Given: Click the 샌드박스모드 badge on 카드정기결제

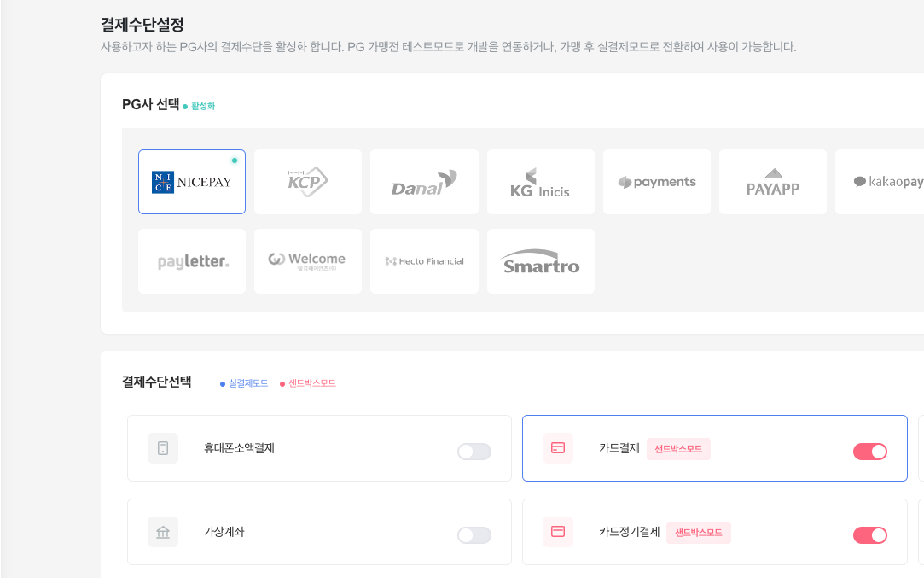Looking at the screenshot, I should pyautogui.click(x=698, y=533).
